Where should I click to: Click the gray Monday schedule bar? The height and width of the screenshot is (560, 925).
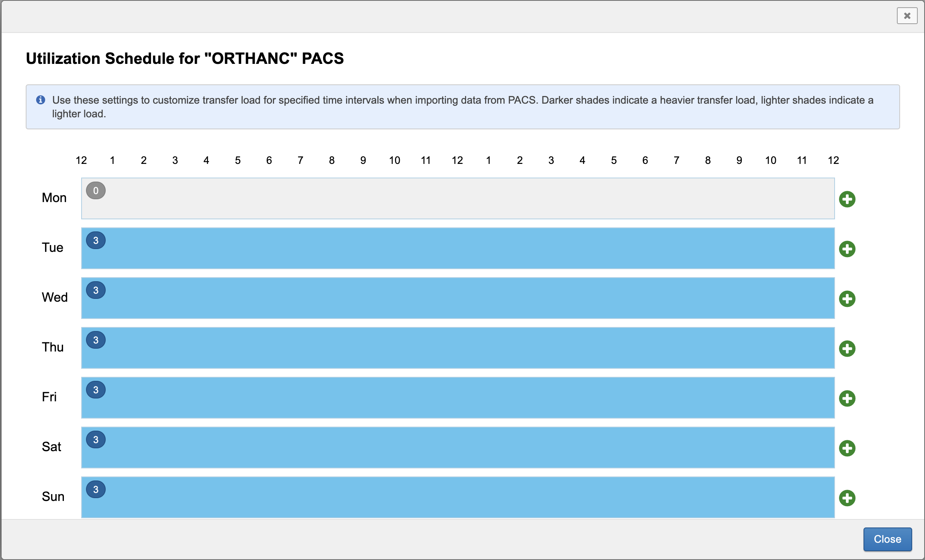458,199
